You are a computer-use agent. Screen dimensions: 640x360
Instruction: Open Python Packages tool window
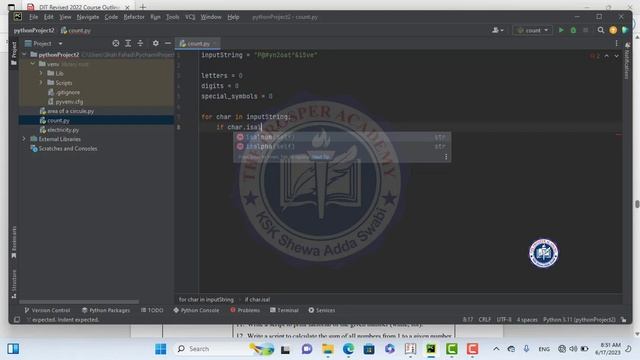[106, 310]
